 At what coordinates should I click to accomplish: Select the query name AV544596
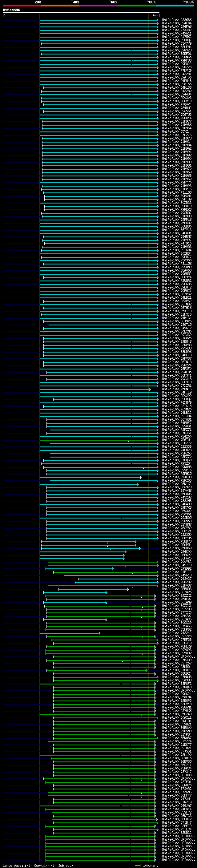click(11, 10)
